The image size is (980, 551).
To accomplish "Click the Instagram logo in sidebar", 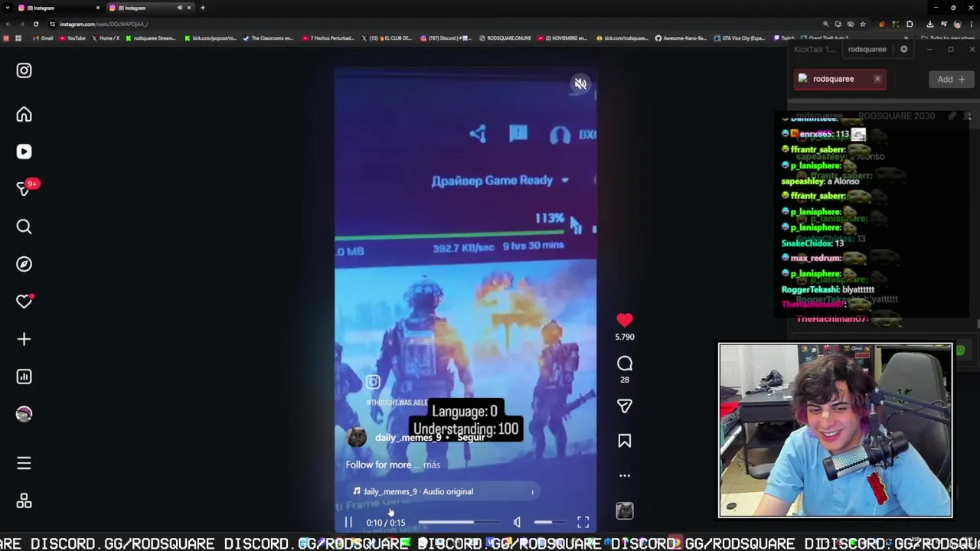I will (x=24, y=70).
